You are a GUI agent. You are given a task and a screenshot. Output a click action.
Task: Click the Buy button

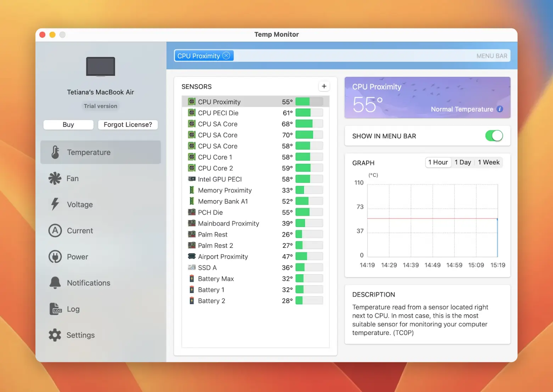68,124
